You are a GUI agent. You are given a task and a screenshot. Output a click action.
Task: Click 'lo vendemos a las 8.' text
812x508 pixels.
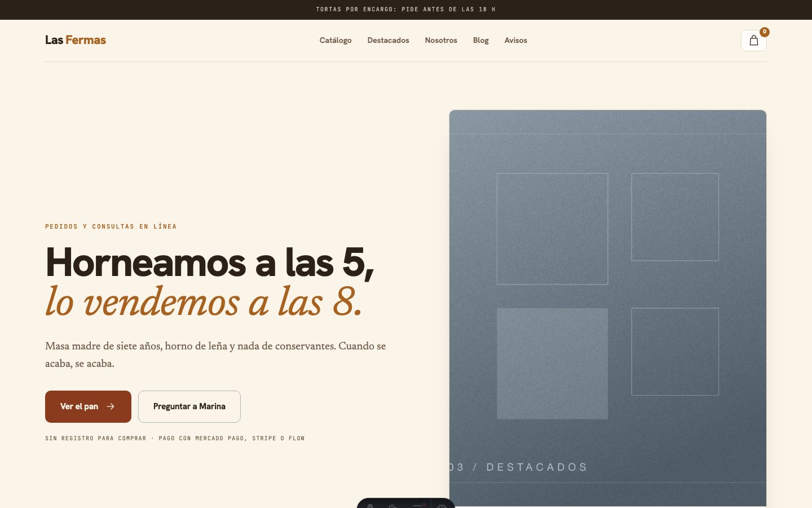click(204, 301)
